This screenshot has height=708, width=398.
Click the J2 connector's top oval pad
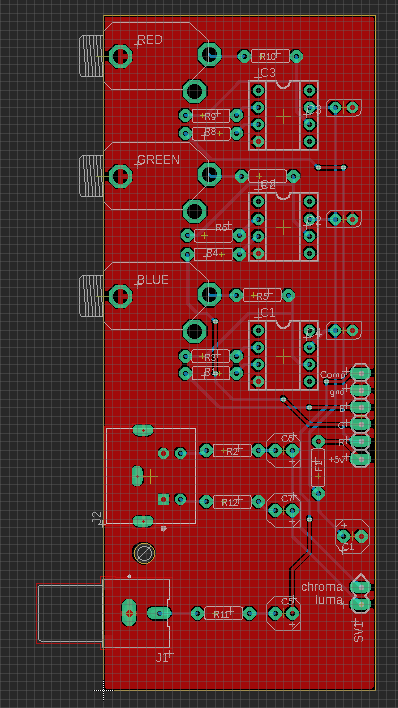[144, 430]
